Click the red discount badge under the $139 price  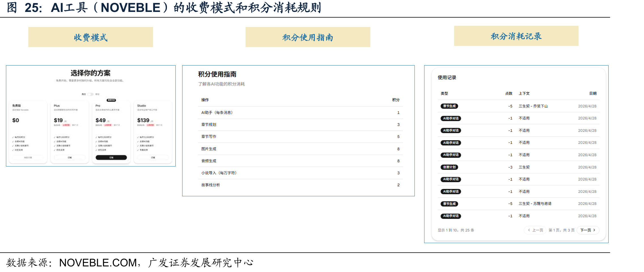point(150,125)
